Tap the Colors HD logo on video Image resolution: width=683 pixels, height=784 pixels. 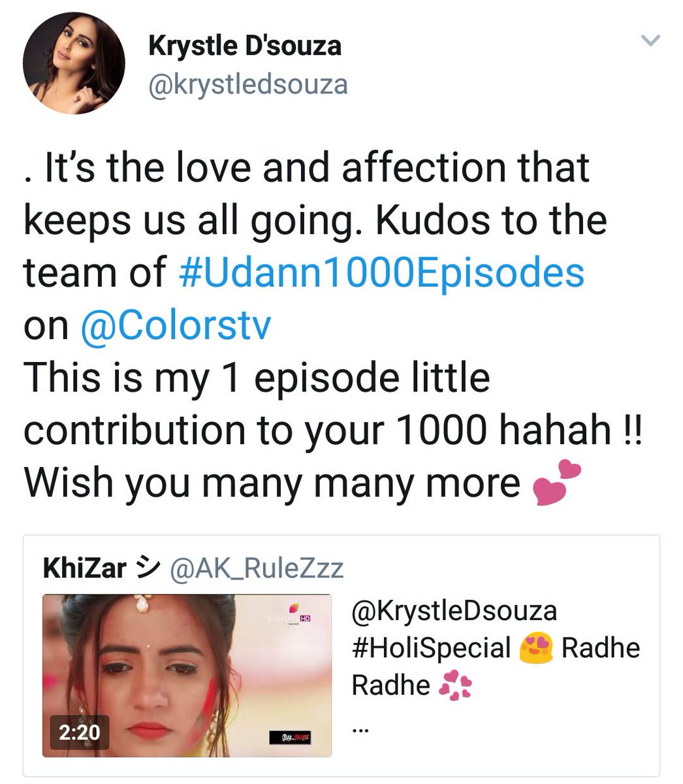coord(291,615)
